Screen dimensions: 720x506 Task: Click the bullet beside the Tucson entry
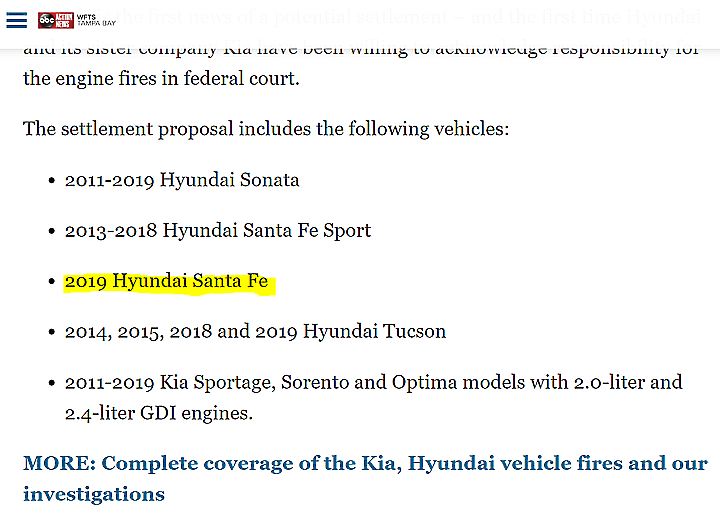click(52, 332)
